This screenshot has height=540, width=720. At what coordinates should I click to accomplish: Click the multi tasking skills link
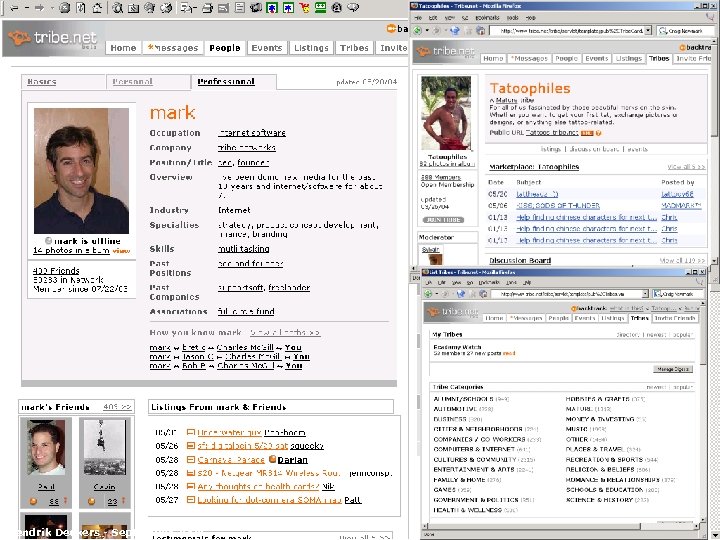(x=244, y=248)
